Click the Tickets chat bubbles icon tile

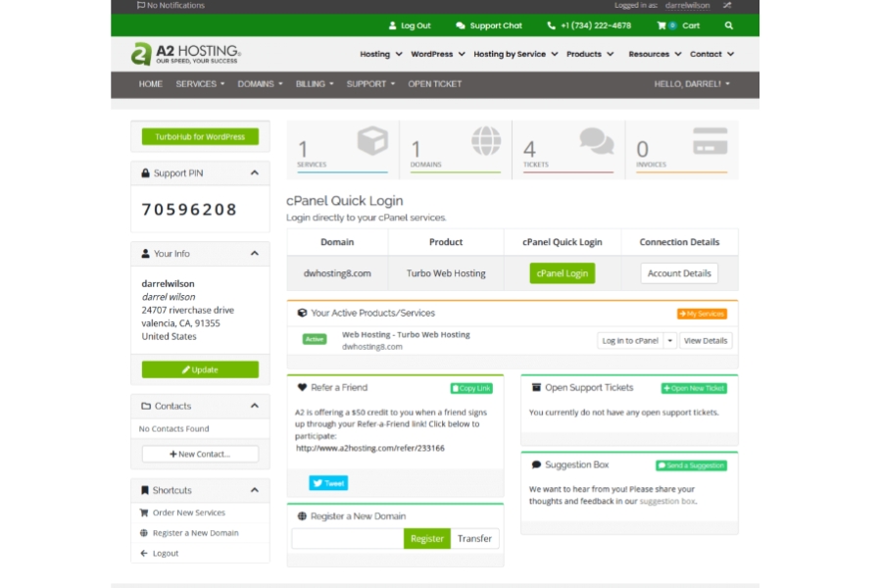596,141
